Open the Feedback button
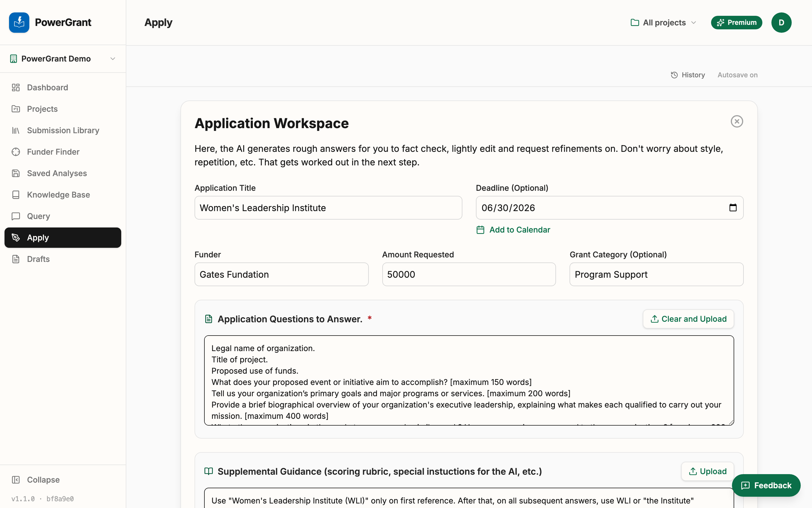Screen dimensions: 812x508 click(x=766, y=485)
